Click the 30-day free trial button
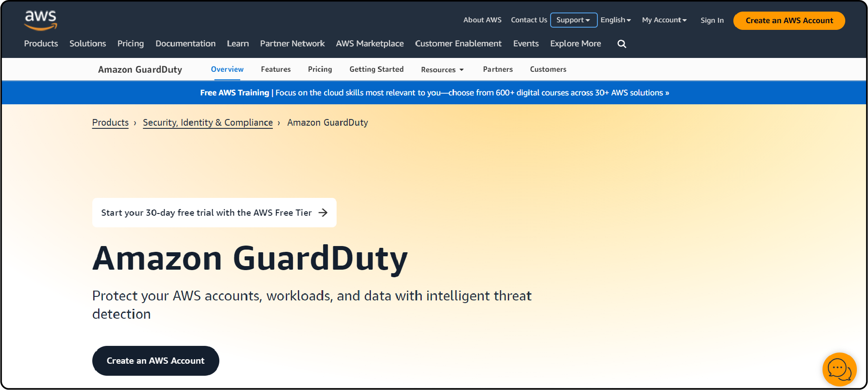Viewport: 868px width, 390px height. [x=214, y=213]
